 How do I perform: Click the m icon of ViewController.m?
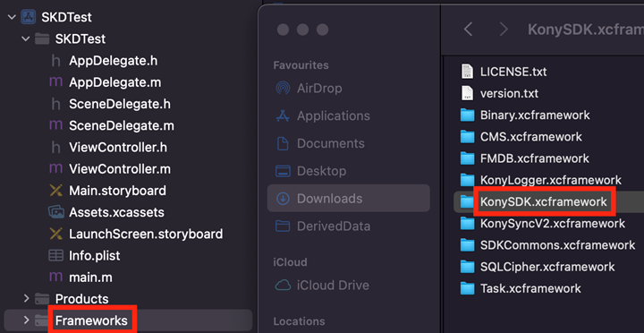coord(55,169)
